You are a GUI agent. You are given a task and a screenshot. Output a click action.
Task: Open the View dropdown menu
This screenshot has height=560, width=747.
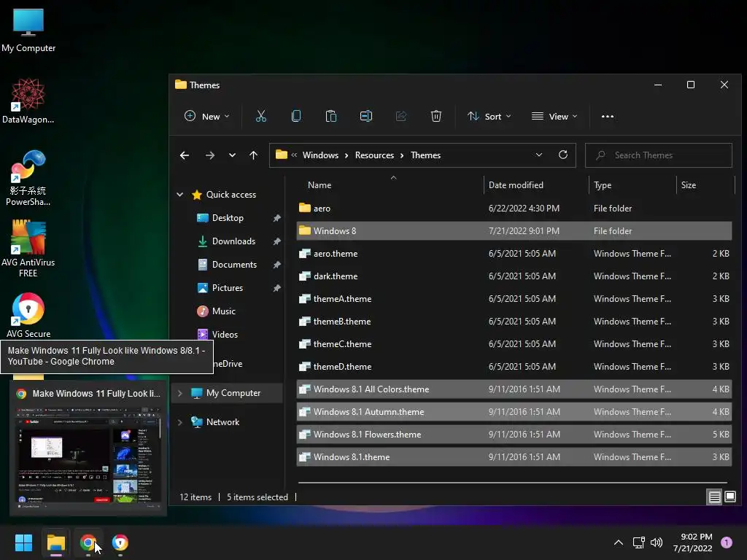pyautogui.click(x=554, y=116)
